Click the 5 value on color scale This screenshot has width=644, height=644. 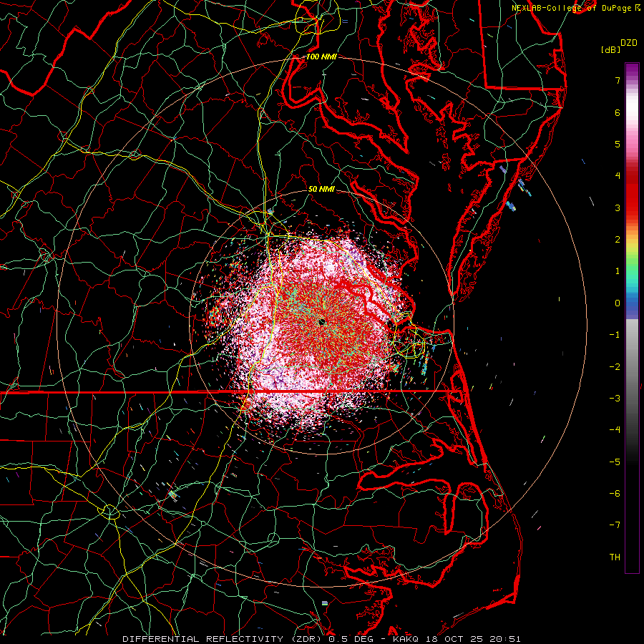(618, 144)
